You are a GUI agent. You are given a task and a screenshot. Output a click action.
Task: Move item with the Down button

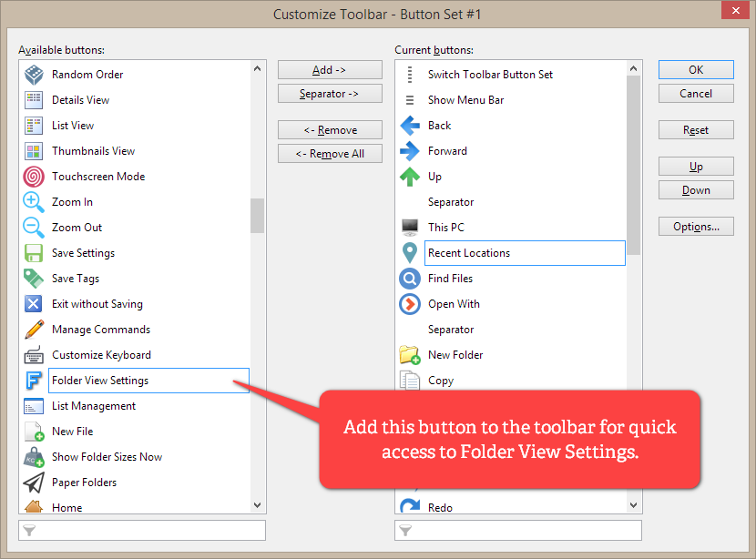(x=696, y=190)
